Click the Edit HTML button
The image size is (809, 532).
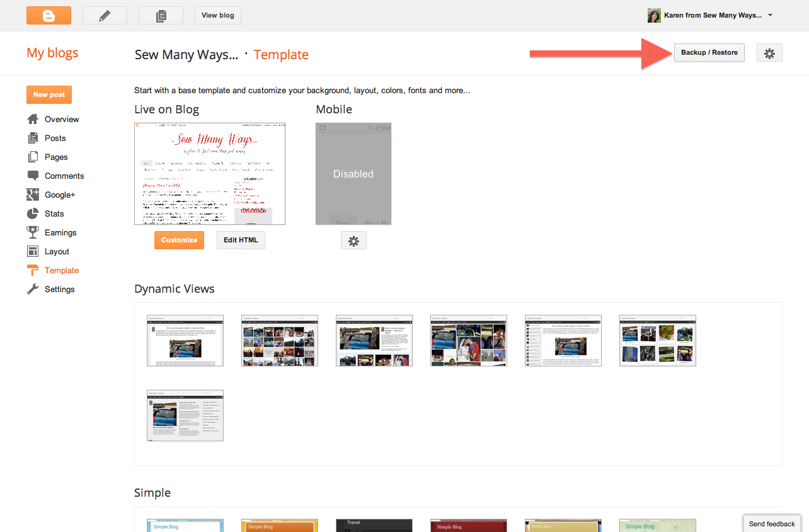[240, 240]
